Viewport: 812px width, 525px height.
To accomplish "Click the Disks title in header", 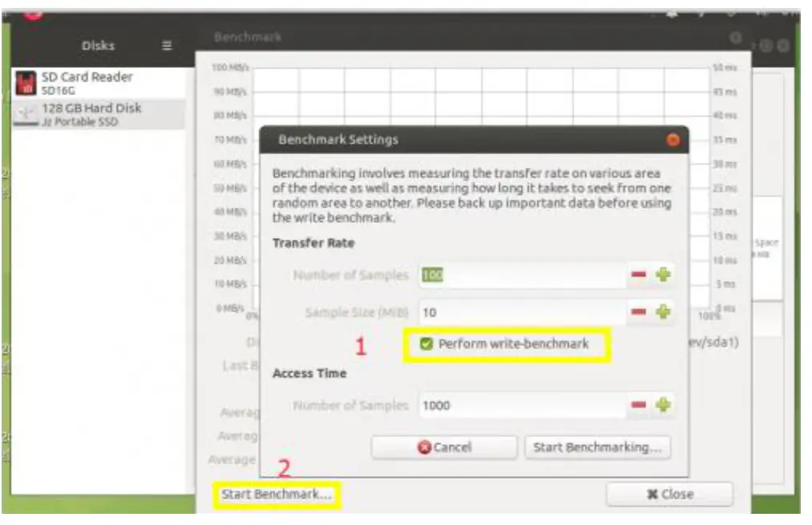I will [98, 46].
